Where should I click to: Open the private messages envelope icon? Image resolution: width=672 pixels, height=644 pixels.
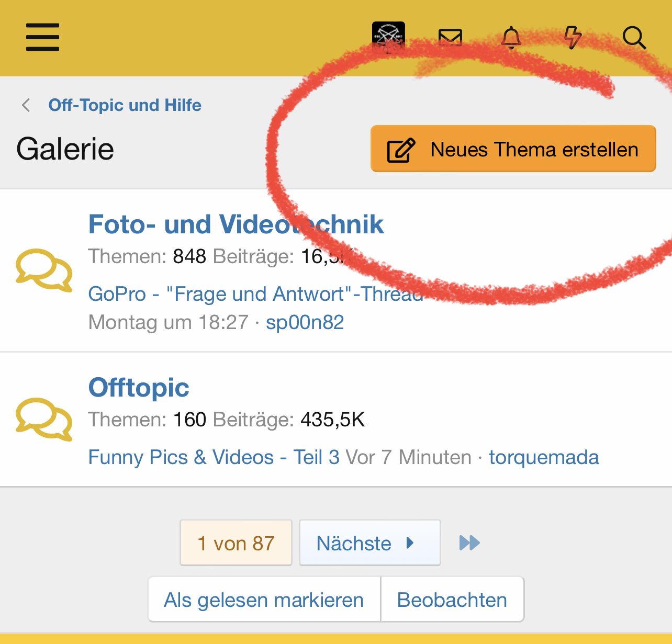[450, 38]
